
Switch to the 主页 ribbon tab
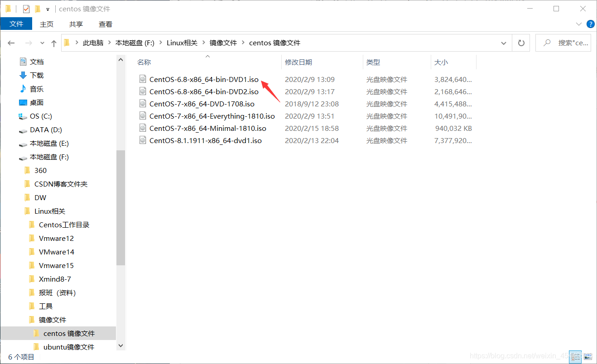click(46, 24)
